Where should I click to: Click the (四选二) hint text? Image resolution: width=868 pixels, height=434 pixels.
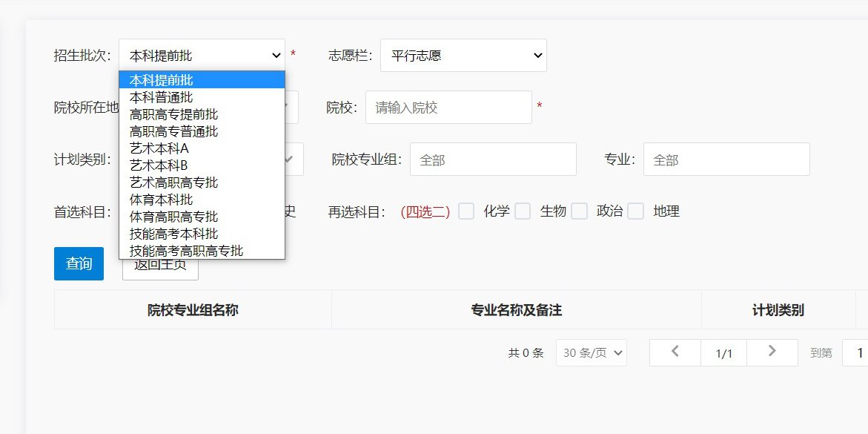point(425,211)
